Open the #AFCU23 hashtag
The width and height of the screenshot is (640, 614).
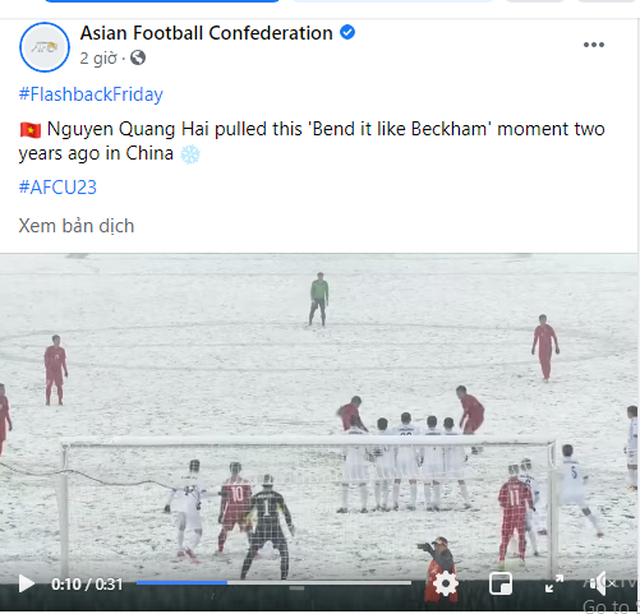[58, 187]
